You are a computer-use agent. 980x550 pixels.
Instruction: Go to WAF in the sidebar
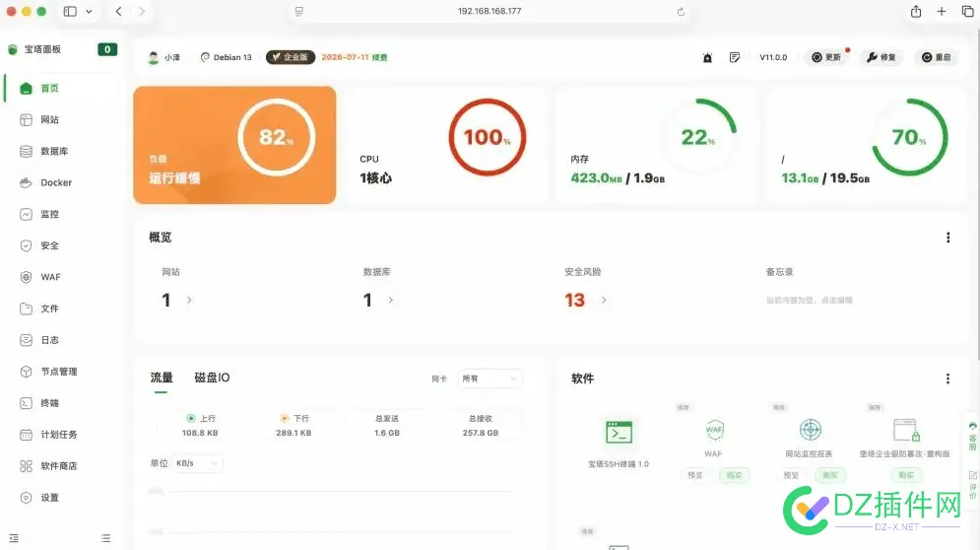tap(40, 277)
